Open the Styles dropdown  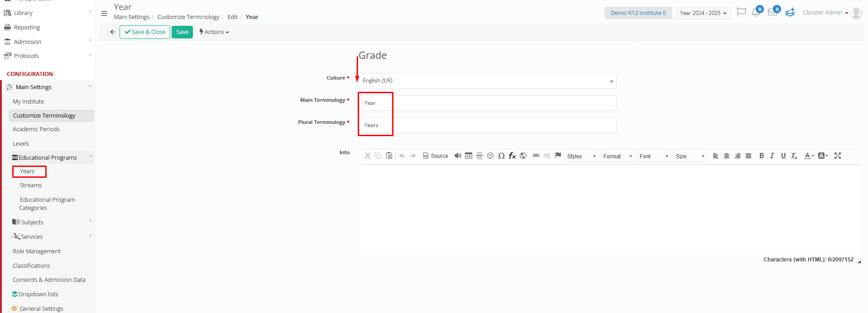(582, 156)
